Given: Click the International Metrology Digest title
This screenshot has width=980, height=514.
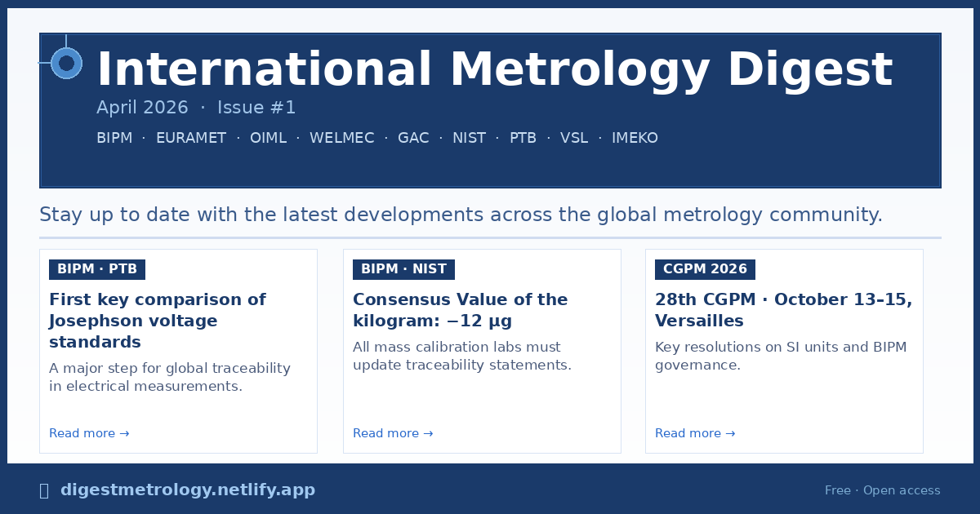Looking at the screenshot, I should pos(494,70).
